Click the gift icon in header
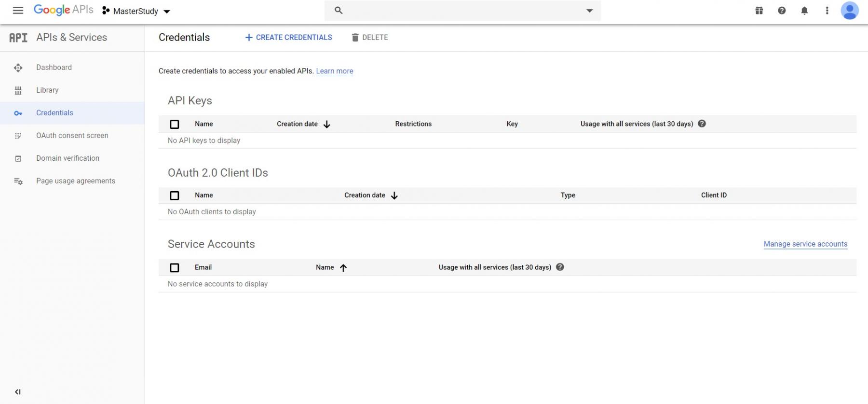This screenshot has height=404, width=868. [x=759, y=11]
